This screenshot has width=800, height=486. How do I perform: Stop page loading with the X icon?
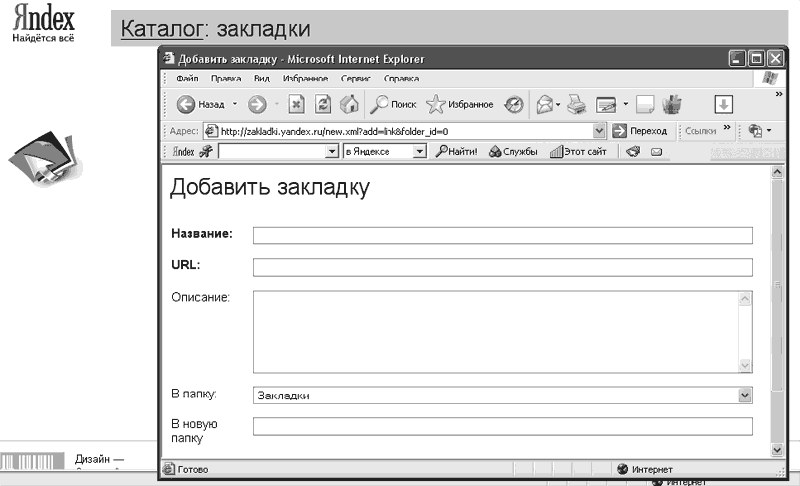(x=296, y=105)
